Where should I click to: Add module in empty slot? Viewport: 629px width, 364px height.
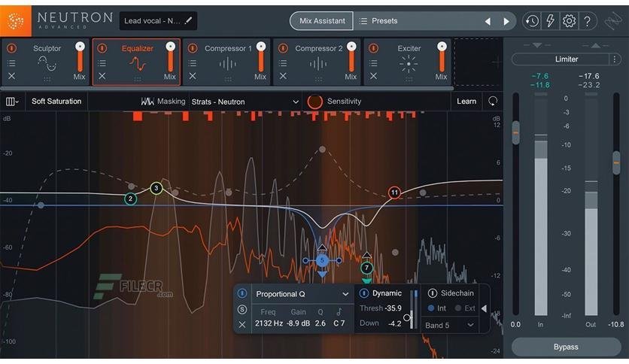click(479, 62)
